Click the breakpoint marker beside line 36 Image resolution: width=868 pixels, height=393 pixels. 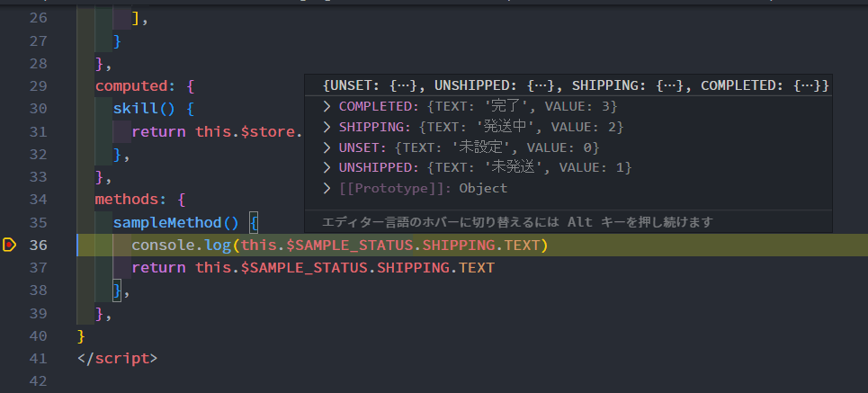[x=9, y=245]
